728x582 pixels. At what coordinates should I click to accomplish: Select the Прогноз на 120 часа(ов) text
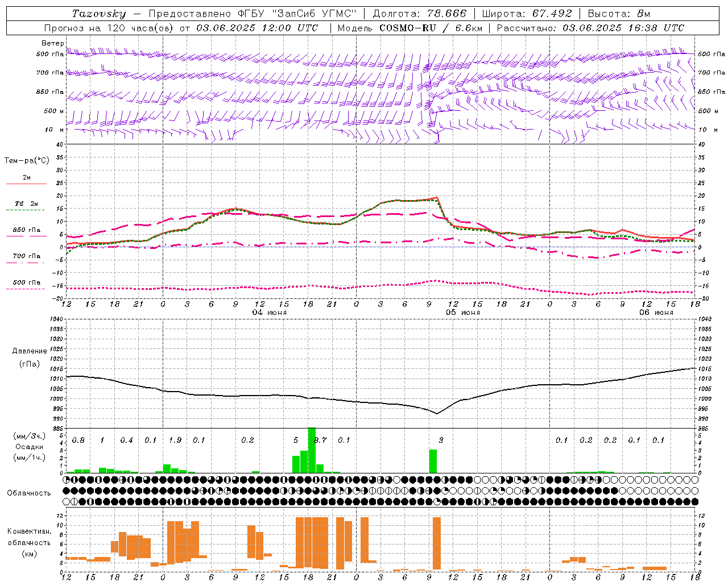tap(110, 28)
